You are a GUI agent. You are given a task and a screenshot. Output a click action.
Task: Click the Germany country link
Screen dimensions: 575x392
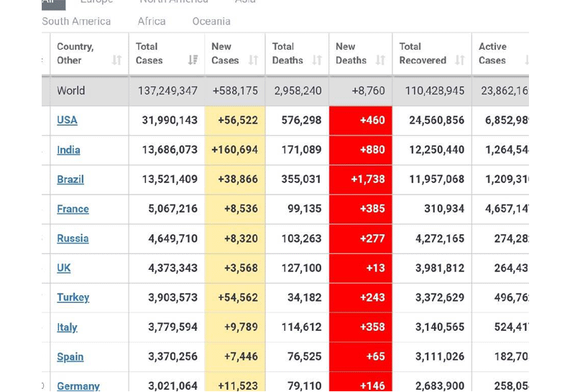click(x=78, y=386)
